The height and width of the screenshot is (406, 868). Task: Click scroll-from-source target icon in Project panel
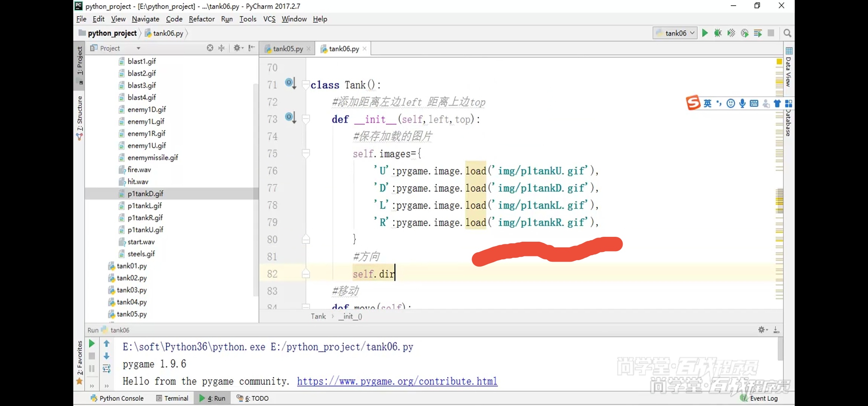pyautogui.click(x=210, y=48)
